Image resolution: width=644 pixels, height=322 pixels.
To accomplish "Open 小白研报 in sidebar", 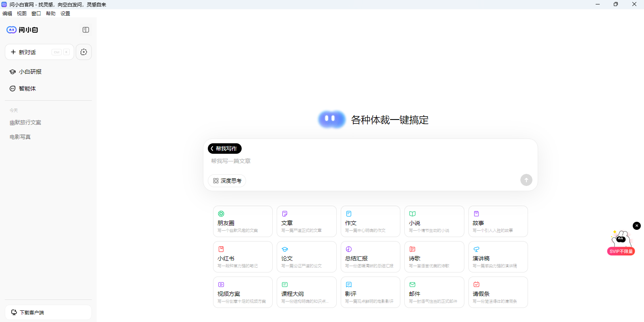I will point(30,72).
